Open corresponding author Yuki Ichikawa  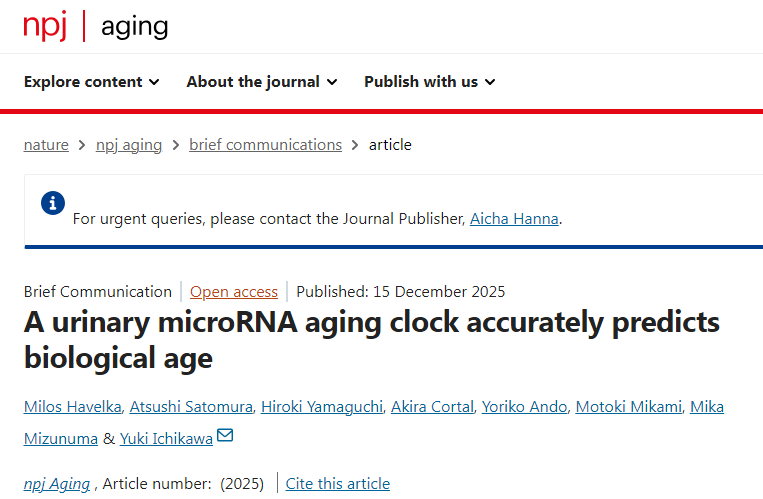tap(166, 438)
